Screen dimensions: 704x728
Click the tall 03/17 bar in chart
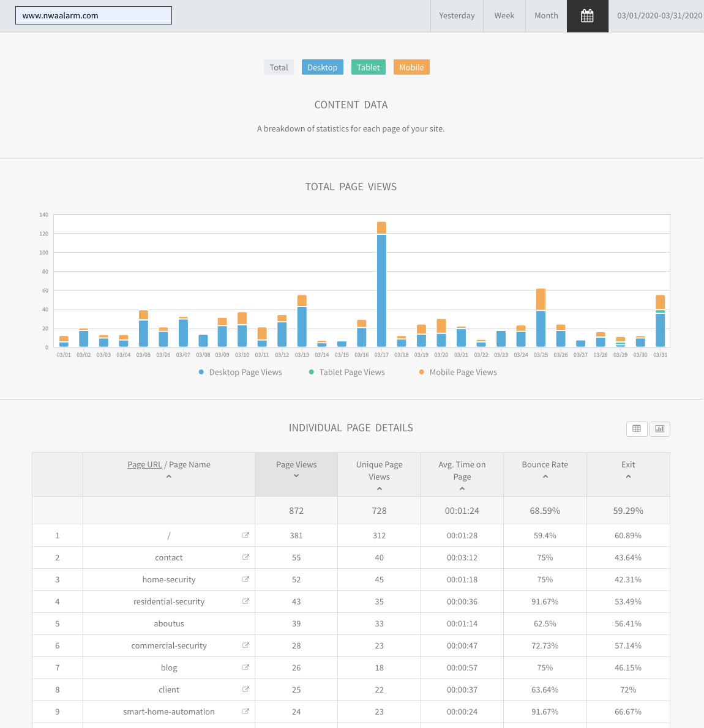pyautogui.click(x=381, y=284)
